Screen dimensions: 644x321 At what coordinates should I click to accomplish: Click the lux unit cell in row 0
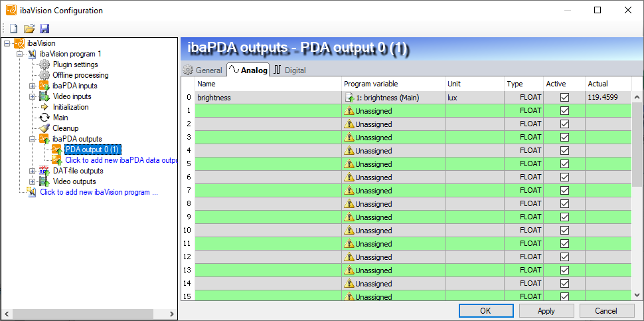[x=475, y=98]
